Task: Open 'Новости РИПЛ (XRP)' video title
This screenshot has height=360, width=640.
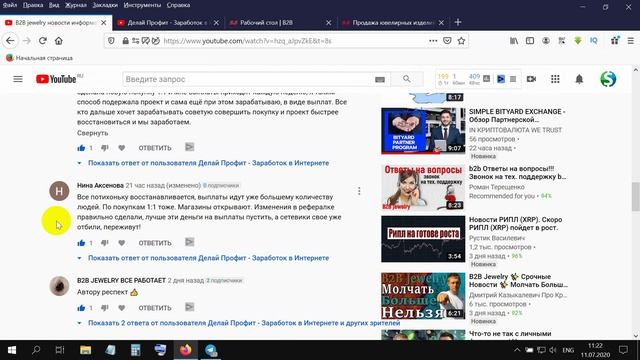Action: (516, 224)
